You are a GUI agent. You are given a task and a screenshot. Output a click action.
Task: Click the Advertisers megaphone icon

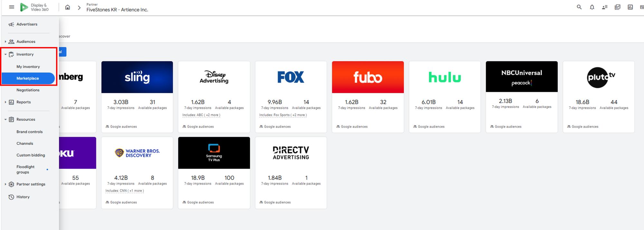click(11, 24)
